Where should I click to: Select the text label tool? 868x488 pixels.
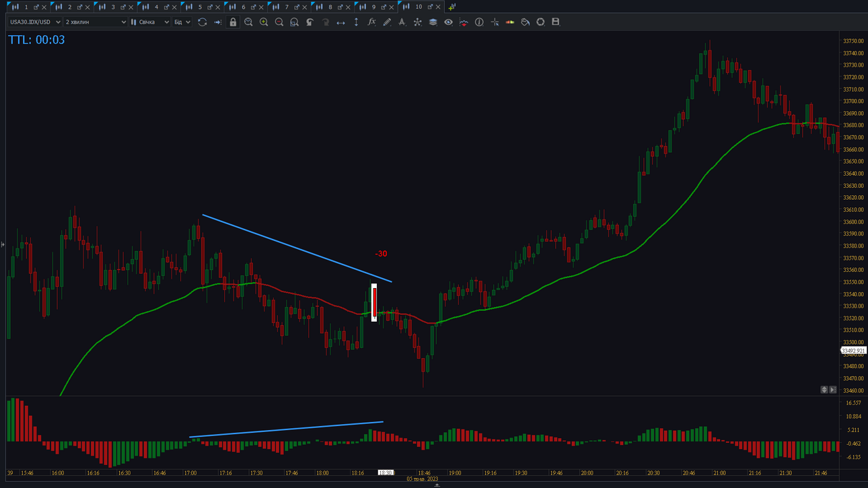point(402,22)
